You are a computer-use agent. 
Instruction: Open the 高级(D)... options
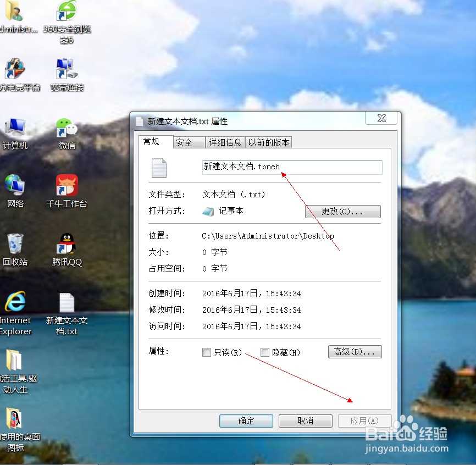tap(355, 352)
